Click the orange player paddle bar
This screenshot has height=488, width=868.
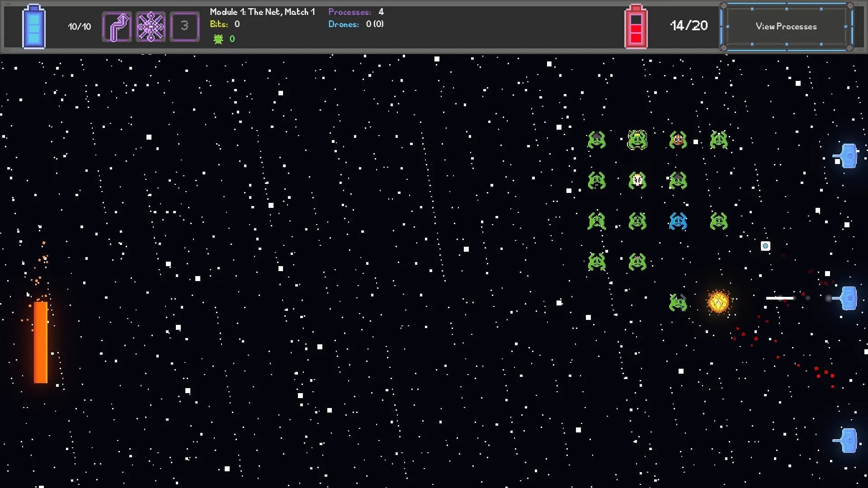(x=41, y=343)
